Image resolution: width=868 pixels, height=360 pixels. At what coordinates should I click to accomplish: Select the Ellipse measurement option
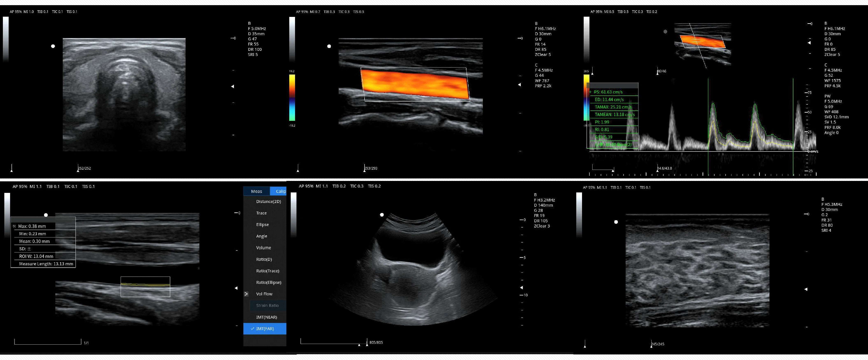tap(262, 225)
